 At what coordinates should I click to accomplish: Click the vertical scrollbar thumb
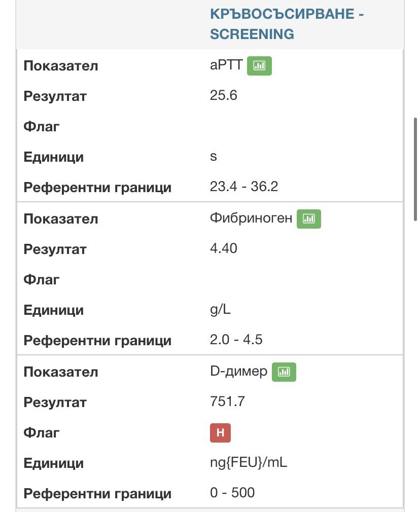[x=416, y=168]
